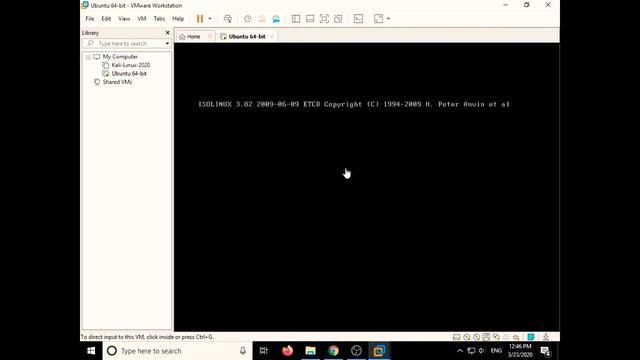Viewport: 640px width, 360px height.
Task: Click the floppy drive device status icon
Action: [486, 337]
